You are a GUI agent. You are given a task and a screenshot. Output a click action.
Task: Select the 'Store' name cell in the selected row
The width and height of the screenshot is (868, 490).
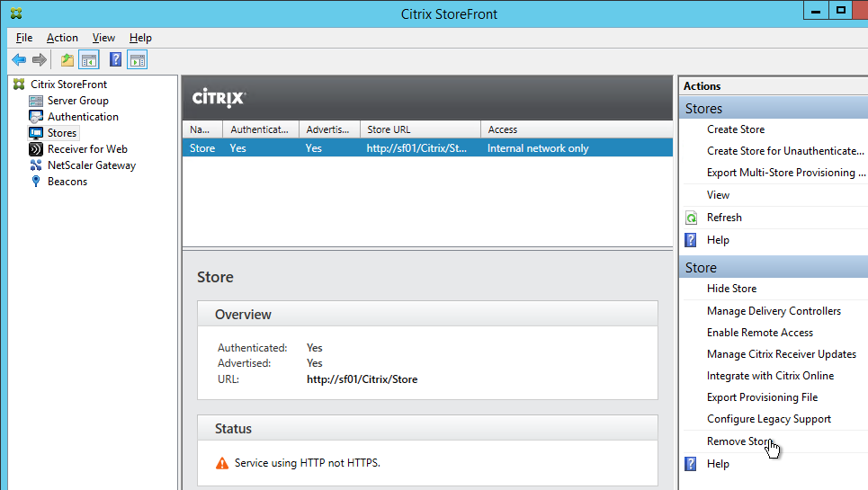(x=202, y=148)
